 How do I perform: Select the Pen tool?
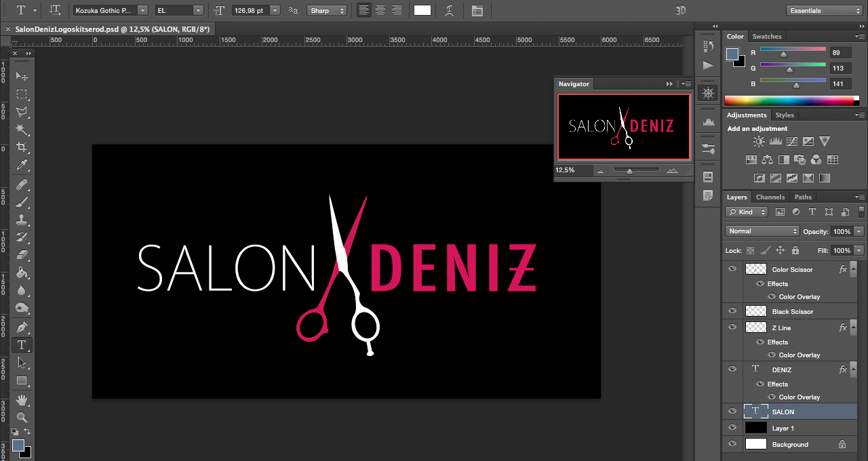tap(22, 327)
